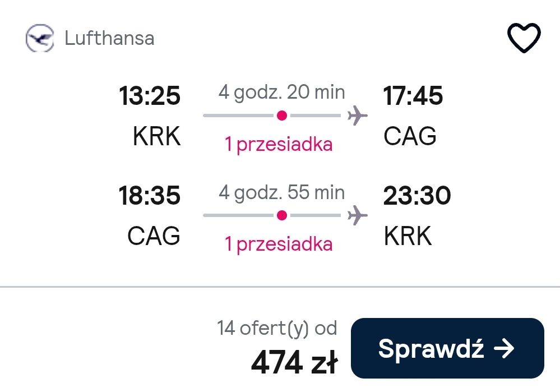Click the Lufthansa airline name
The height and width of the screenshot is (392, 560).
click(109, 38)
